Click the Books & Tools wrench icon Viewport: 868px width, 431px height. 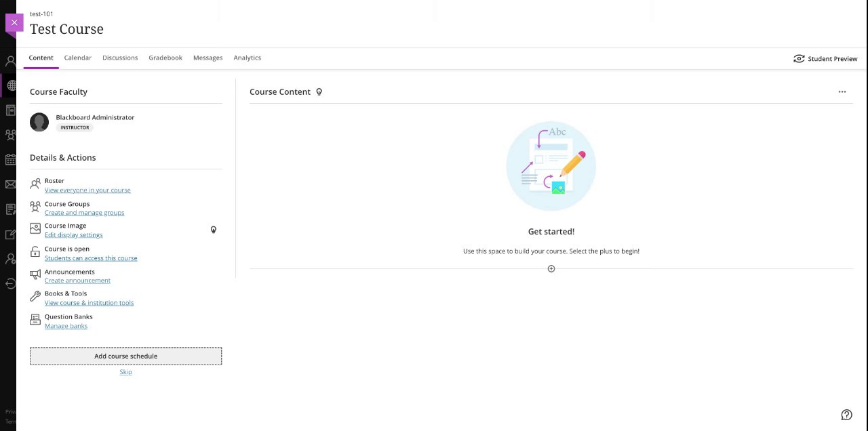[x=35, y=297]
